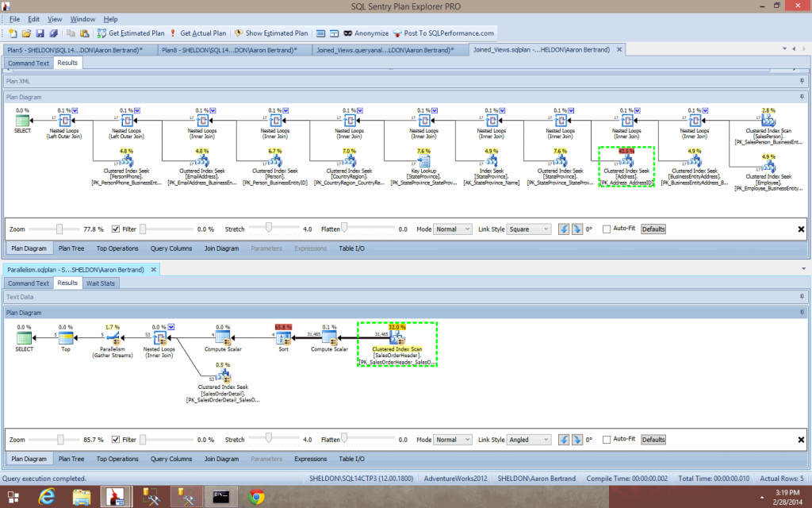Close the Parallelism.sqlplan document tab

click(x=153, y=269)
